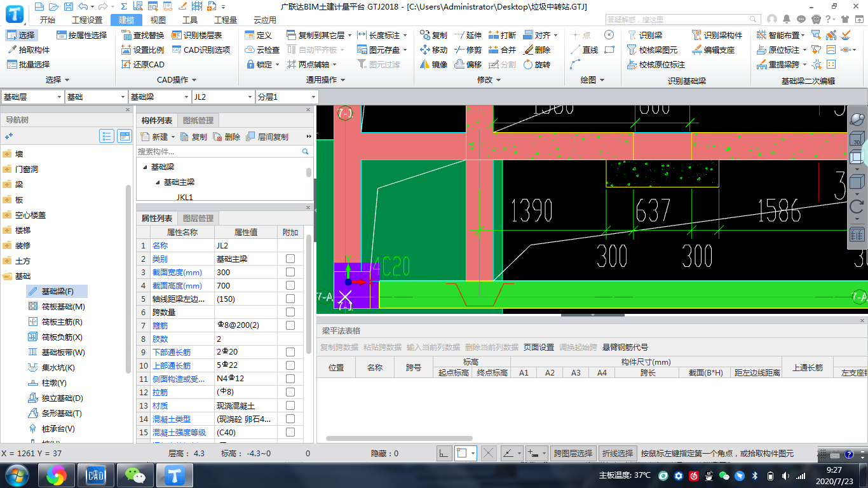
Task: Switch to the 视图 ribbon tab
Action: pos(158,20)
